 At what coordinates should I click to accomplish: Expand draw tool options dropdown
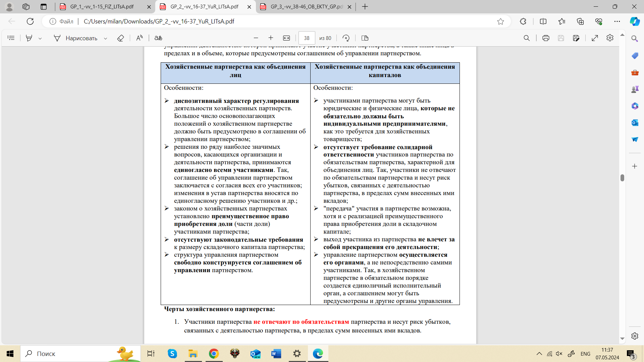[105, 39]
